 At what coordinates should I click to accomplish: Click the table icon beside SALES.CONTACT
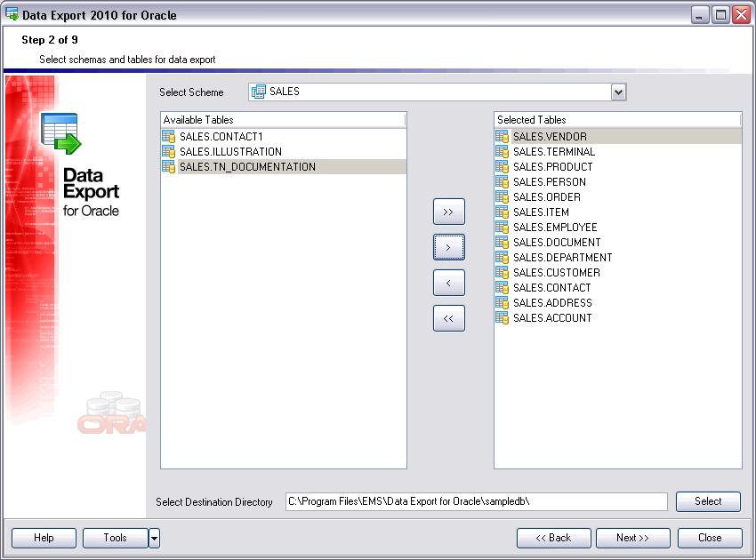tap(503, 288)
